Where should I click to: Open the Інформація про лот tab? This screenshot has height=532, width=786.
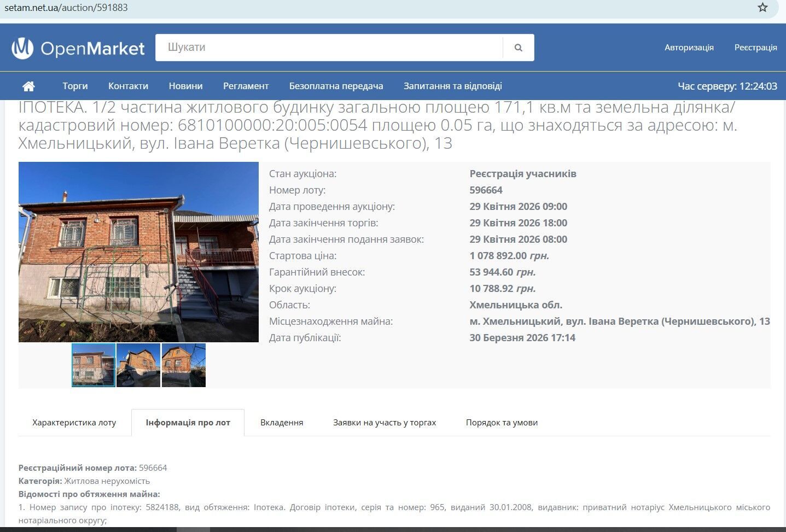click(x=188, y=422)
